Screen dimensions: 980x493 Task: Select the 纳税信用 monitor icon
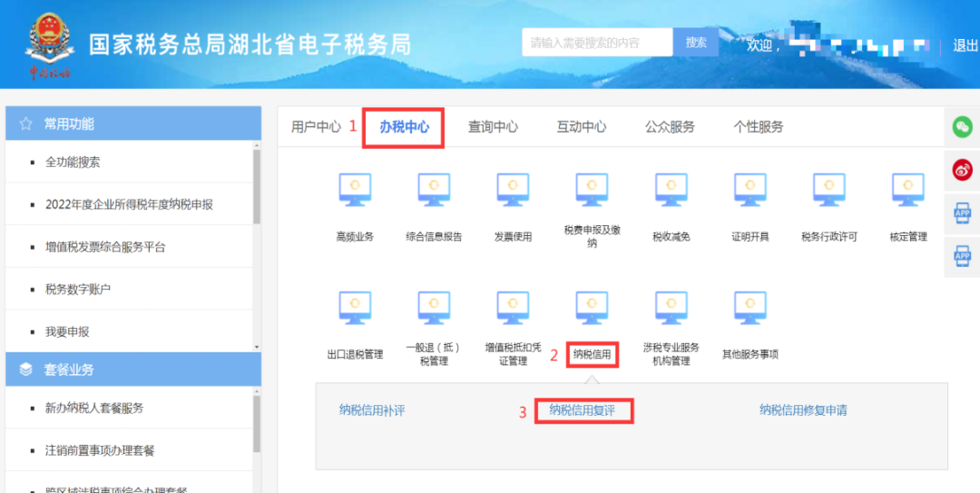[x=592, y=308]
